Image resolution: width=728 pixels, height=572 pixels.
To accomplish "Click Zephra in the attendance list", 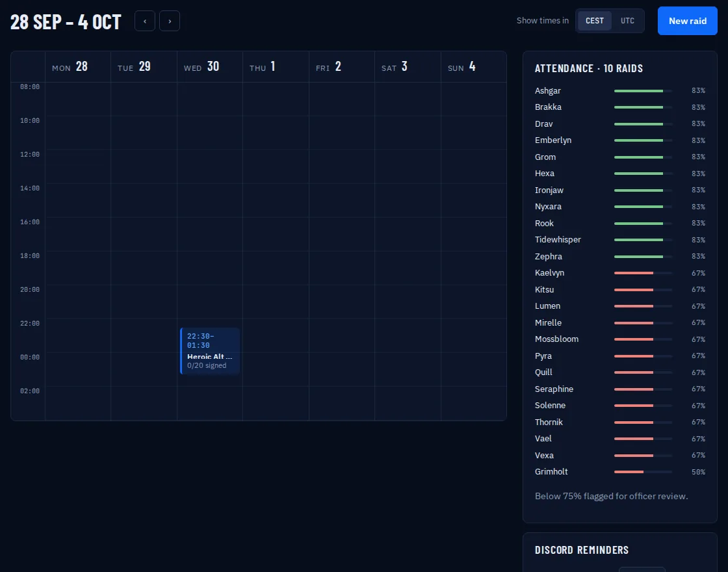I will (x=549, y=256).
